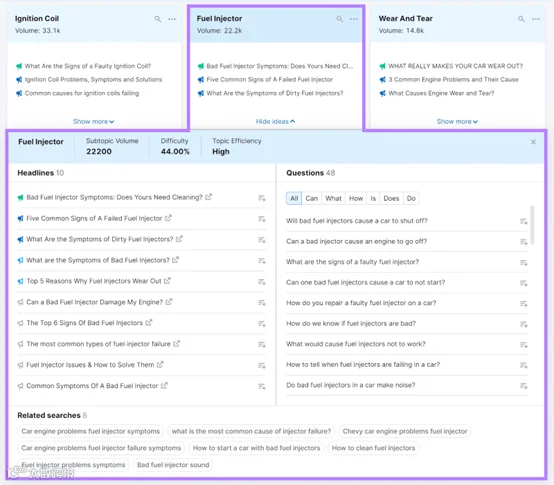Image resolution: width=554 pixels, height=485 pixels.
Task: Click the questions list scrollbar
Action: pos(532,225)
